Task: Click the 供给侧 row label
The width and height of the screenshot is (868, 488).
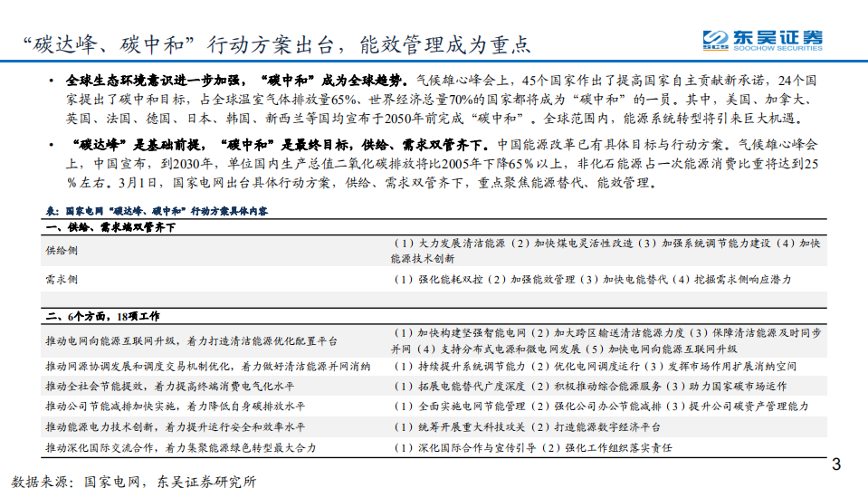Action: click(62, 251)
